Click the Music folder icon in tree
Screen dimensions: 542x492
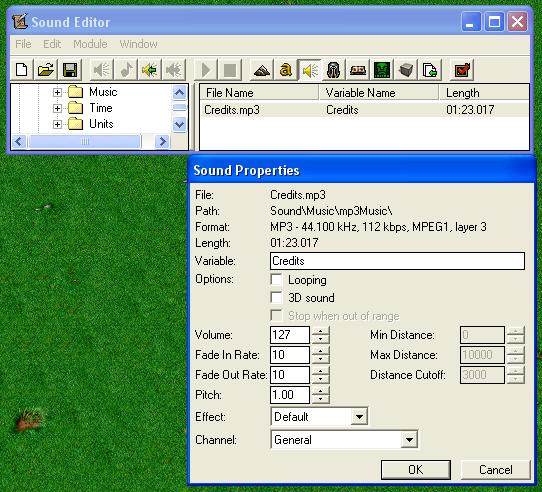(x=75, y=92)
